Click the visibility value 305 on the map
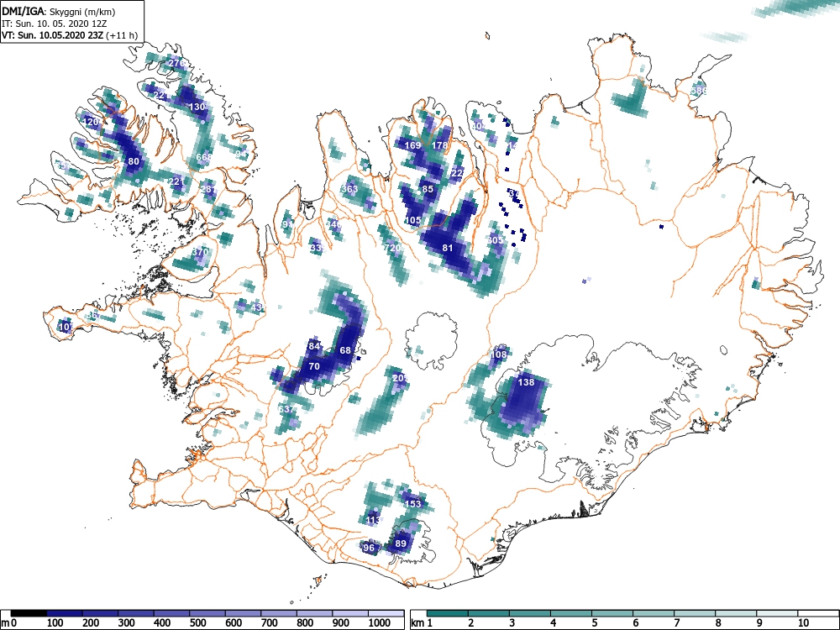Viewport: 840px width, 630px height. click(x=496, y=239)
